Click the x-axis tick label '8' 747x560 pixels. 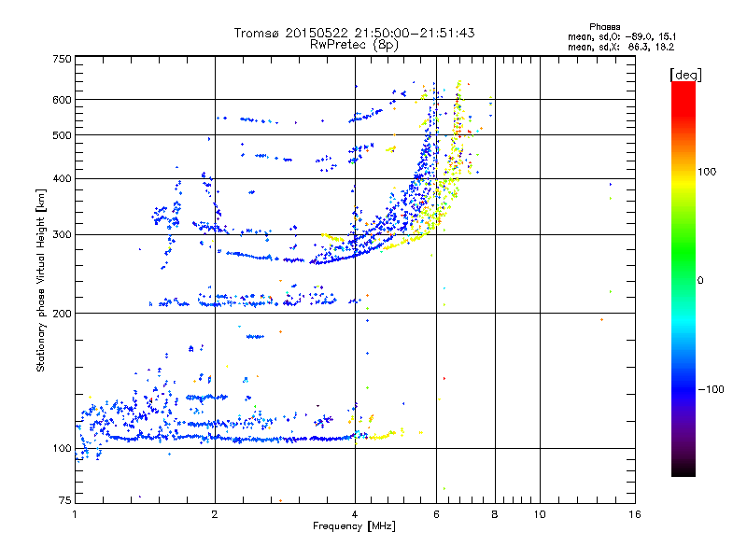[x=495, y=514]
